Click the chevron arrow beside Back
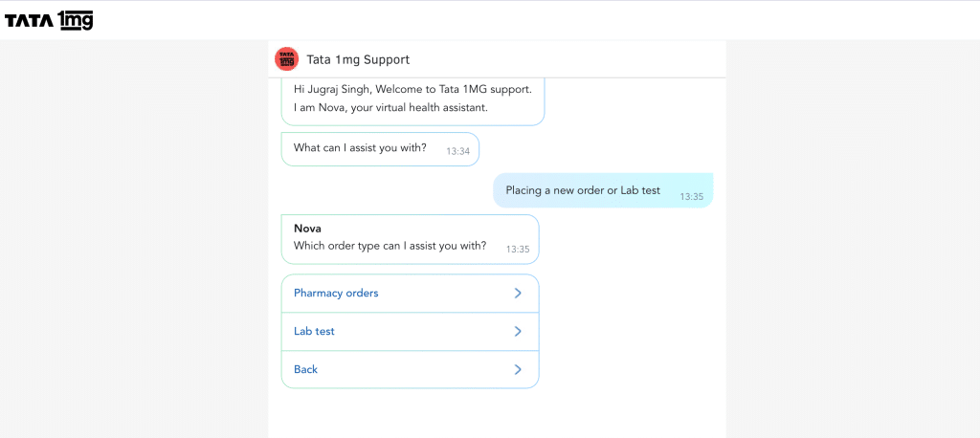This screenshot has width=980, height=438. (x=518, y=369)
